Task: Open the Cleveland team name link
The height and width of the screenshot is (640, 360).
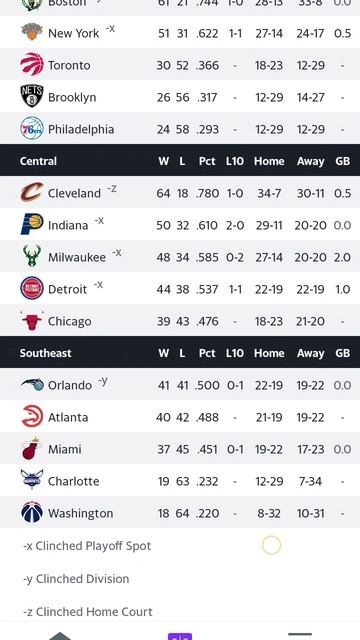Action: (74, 193)
